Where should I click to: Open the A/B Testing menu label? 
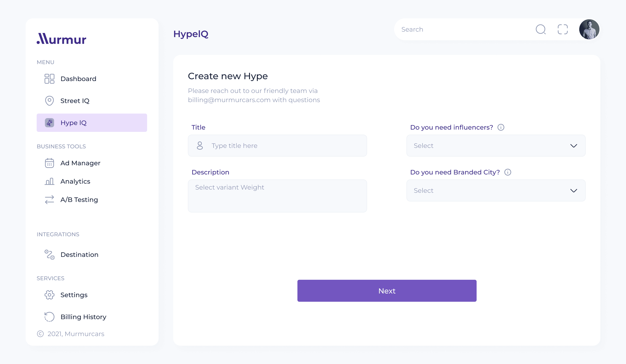click(x=79, y=200)
